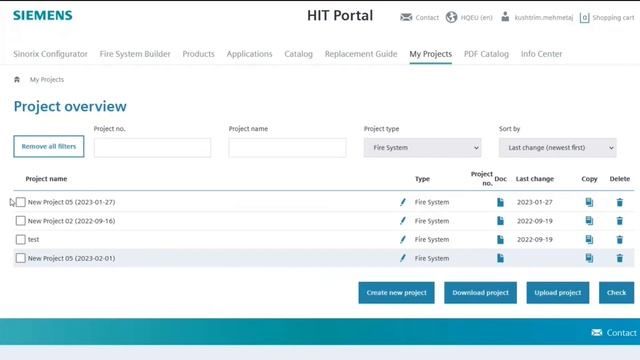Viewport: 640px width, 360px height.
Task: Copy New Project 05 (2023-02-01)
Action: 589,258
